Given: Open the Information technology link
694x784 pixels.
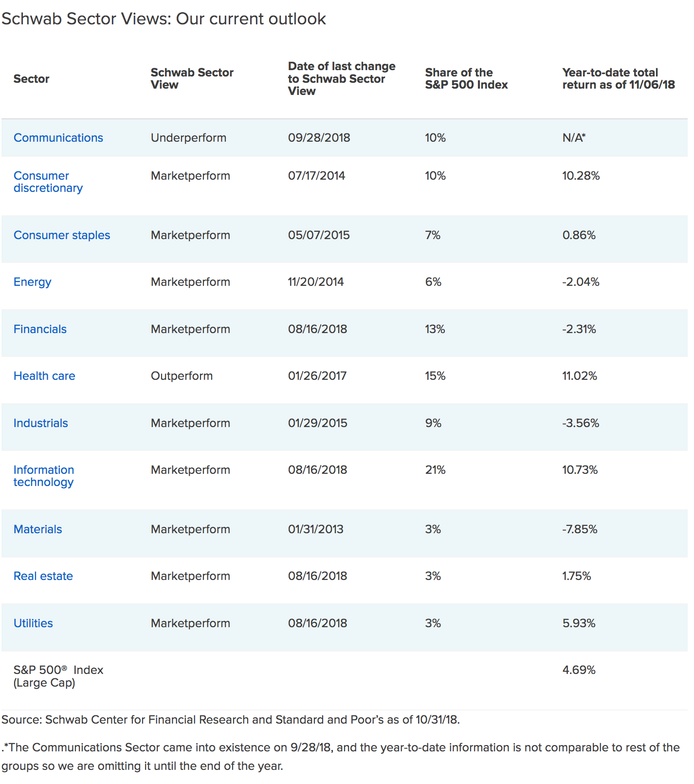Looking at the screenshot, I should tap(44, 476).
